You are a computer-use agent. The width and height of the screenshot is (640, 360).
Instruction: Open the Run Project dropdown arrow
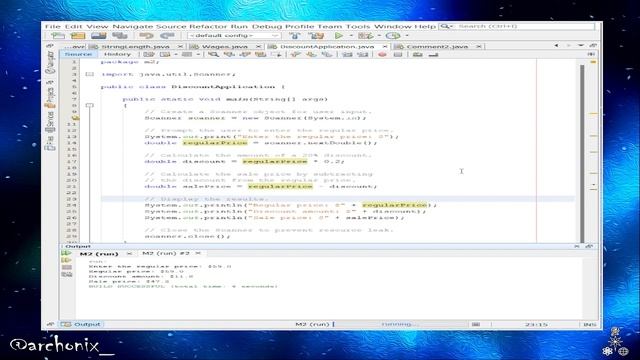(x=351, y=36)
